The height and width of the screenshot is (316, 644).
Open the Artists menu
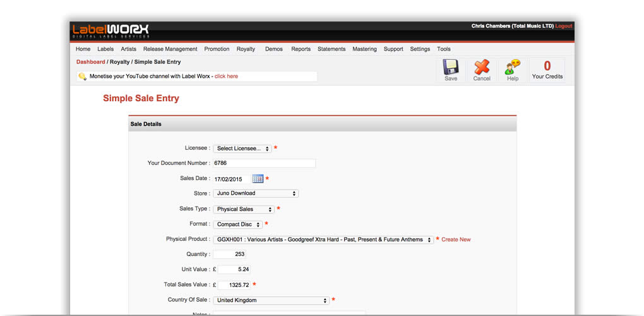(129, 49)
